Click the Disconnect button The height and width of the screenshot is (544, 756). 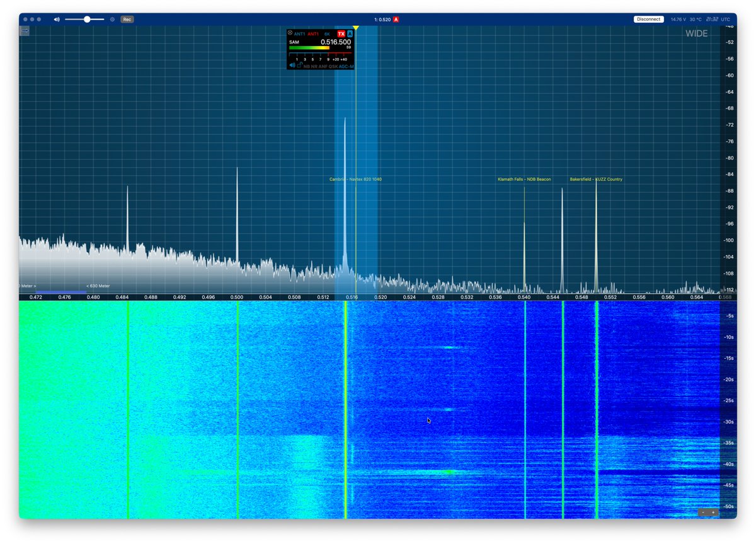coord(648,20)
